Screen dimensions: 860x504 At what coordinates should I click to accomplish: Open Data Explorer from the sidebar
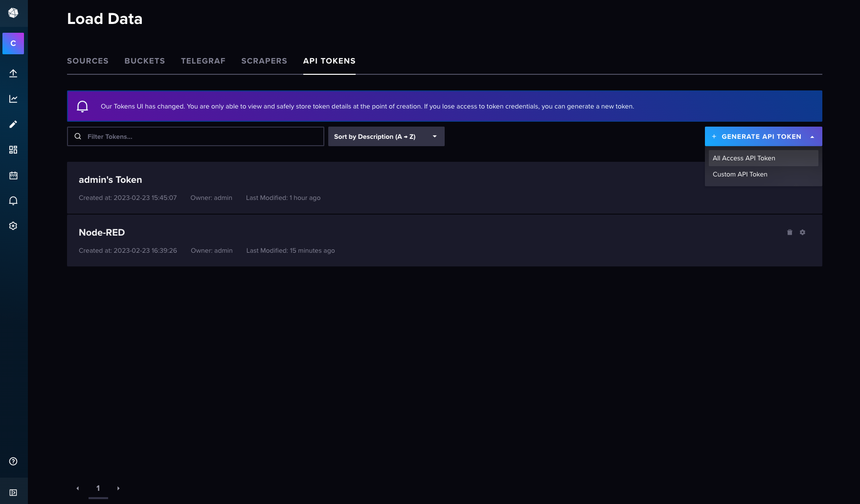pos(13,98)
